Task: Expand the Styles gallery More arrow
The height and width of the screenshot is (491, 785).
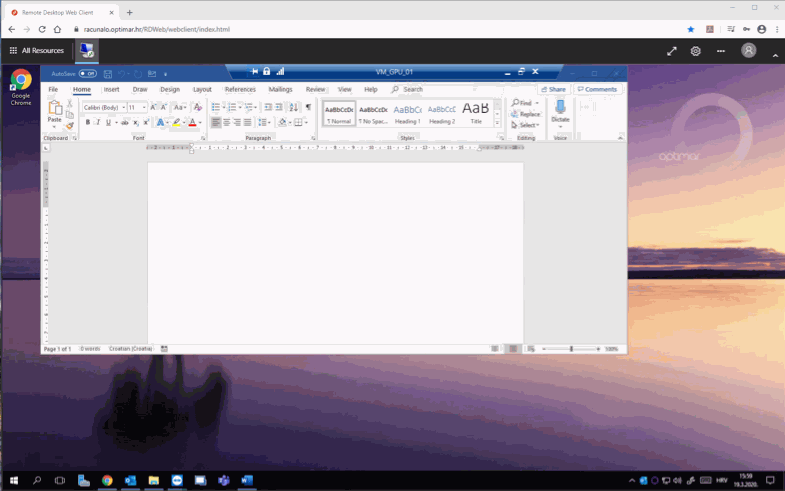Action: pyautogui.click(x=497, y=123)
